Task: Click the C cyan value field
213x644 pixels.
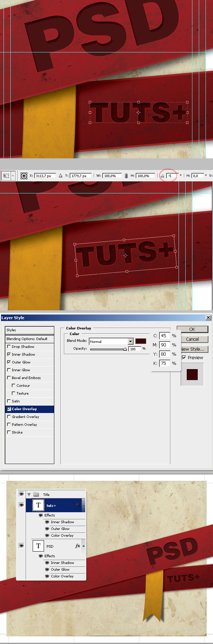Action: click(x=165, y=335)
